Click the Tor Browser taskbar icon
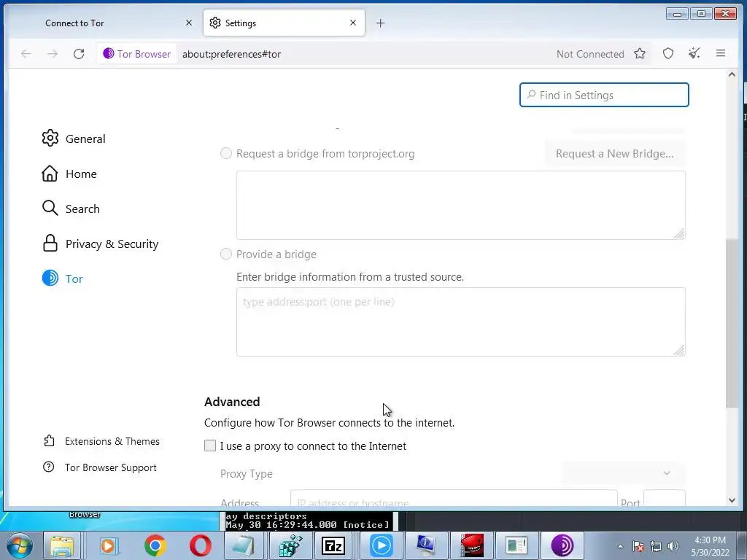The image size is (747, 560). (562, 545)
